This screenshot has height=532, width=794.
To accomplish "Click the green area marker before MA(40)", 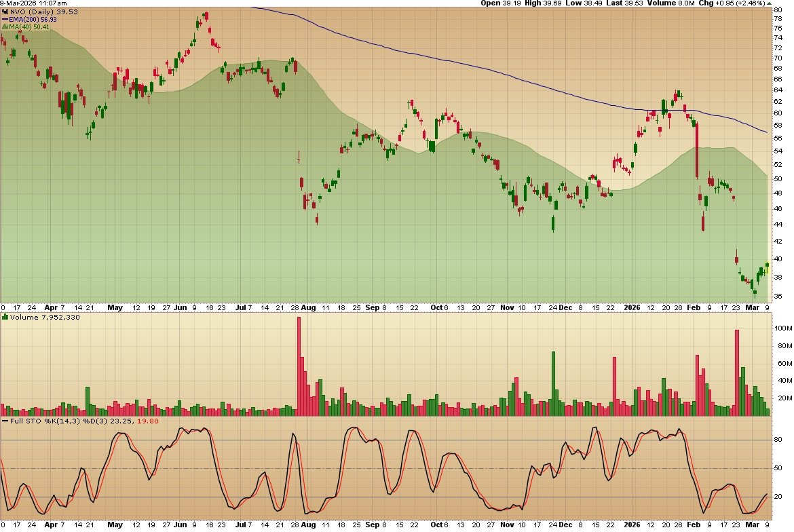I will pos(5,27).
